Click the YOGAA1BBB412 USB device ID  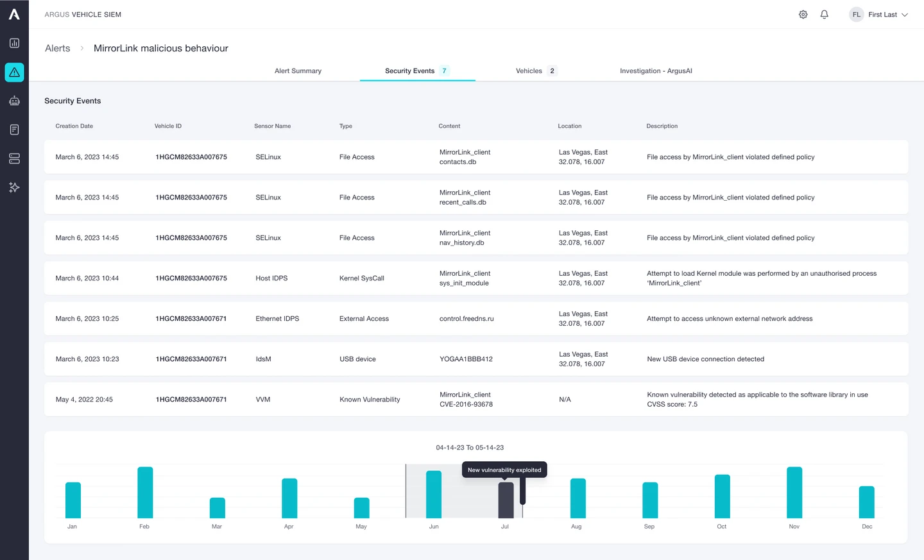466,359
